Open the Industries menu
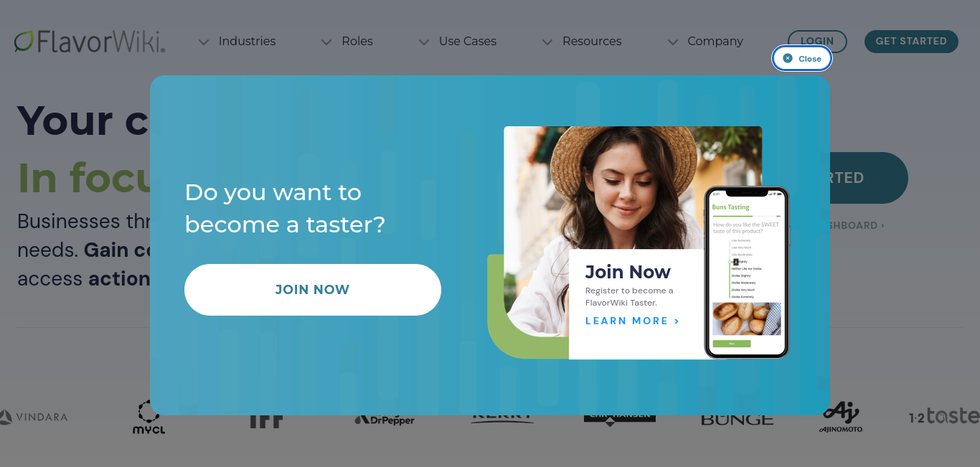The image size is (980, 467). click(x=247, y=42)
